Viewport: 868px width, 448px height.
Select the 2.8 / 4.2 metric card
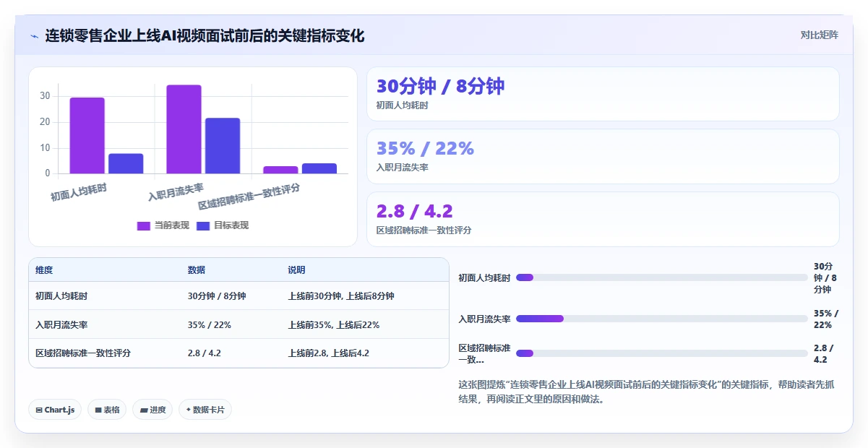pyautogui.click(x=603, y=219)
